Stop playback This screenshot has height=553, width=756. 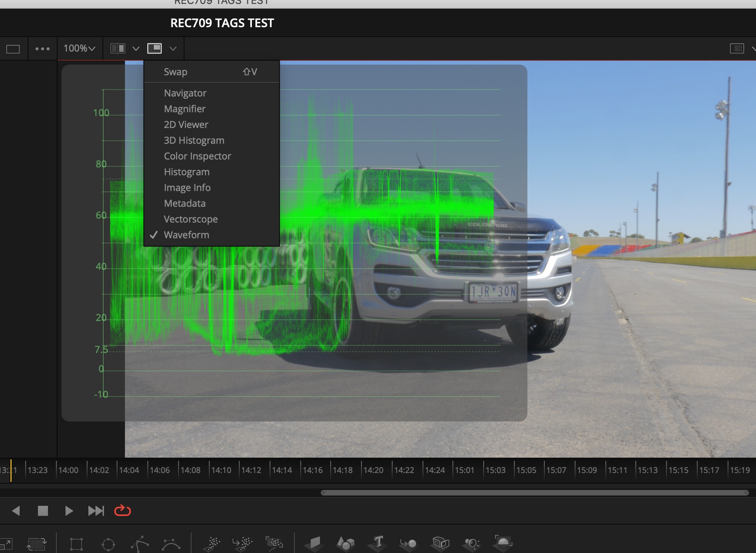pyautogui.click(x=43, y=511)
